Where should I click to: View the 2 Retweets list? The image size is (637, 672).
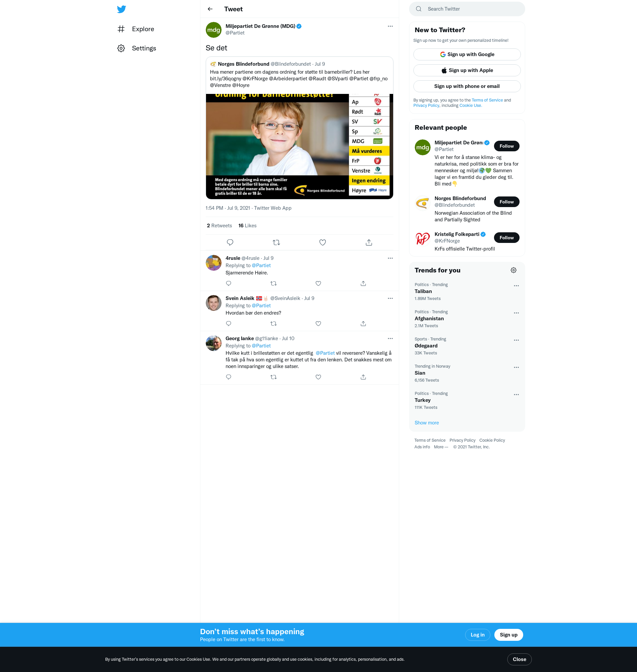click(219, 226)
